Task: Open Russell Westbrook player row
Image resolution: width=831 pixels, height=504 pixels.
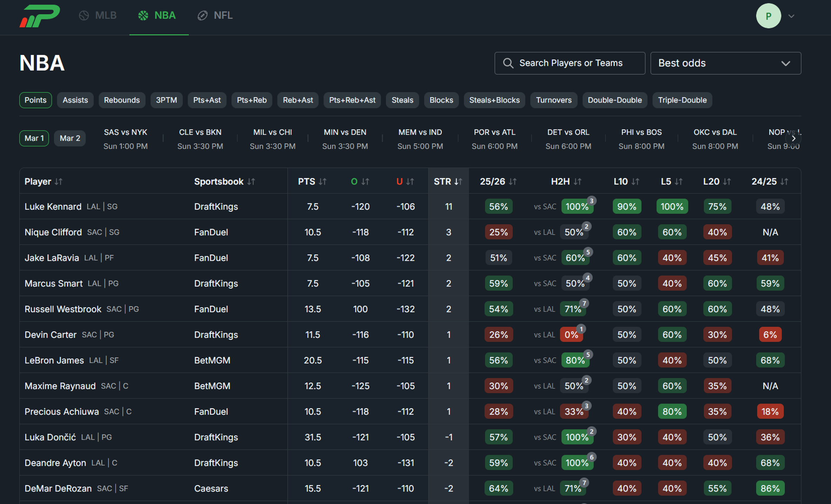Action: pyautogui.click(x=410, y=309)
